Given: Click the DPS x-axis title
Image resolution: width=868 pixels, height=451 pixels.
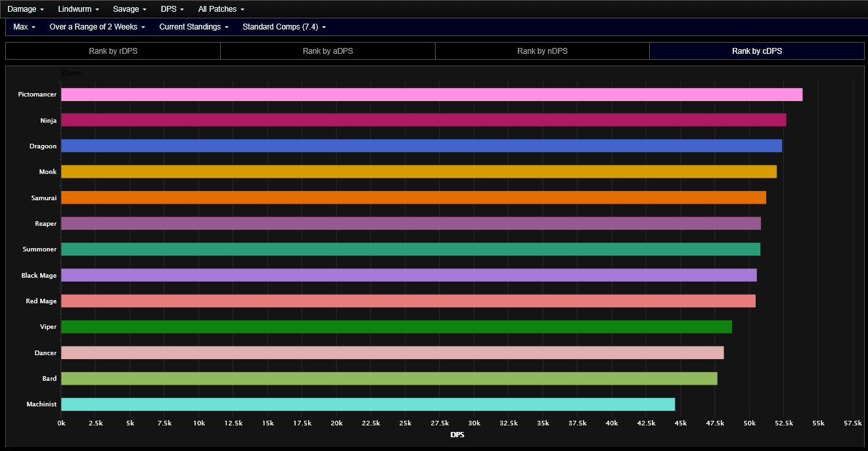Looking at the screenshot, I should (457, 435).
